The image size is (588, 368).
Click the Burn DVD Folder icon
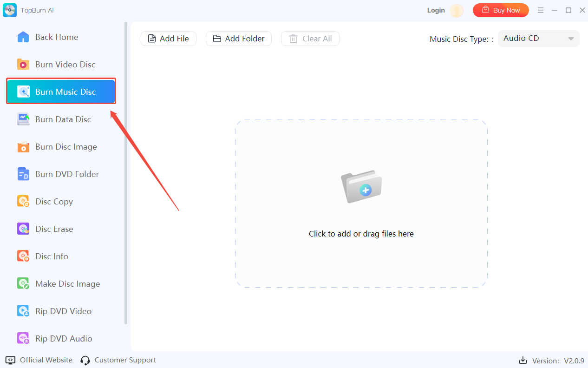point(23,174)
